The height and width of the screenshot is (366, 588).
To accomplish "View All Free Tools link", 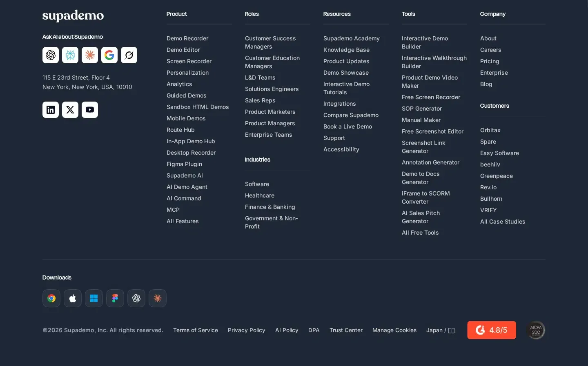I will [x=420, y=233].
